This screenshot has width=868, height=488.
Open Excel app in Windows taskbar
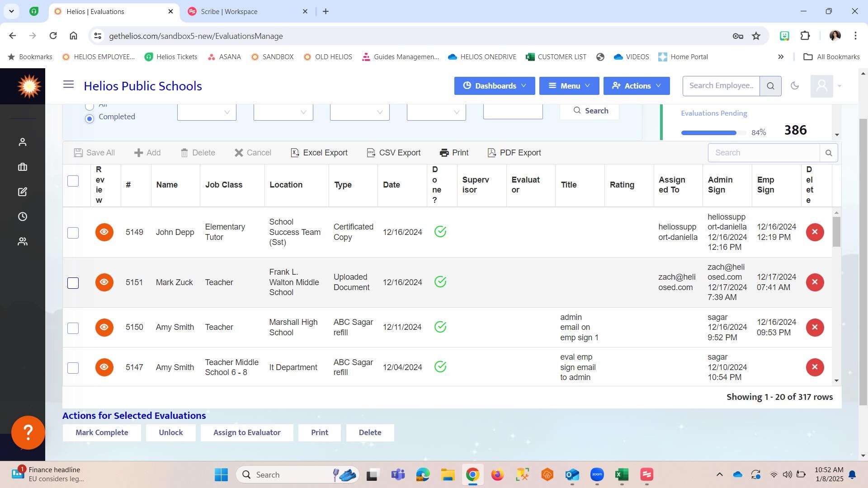point(622,474)
